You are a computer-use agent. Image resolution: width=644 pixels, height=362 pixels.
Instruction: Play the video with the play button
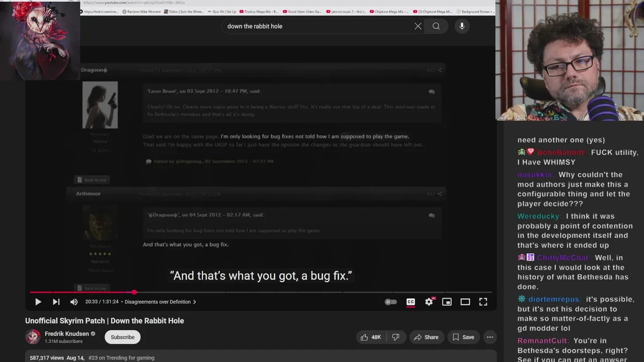pyautogui.click(x=38, y=302)
